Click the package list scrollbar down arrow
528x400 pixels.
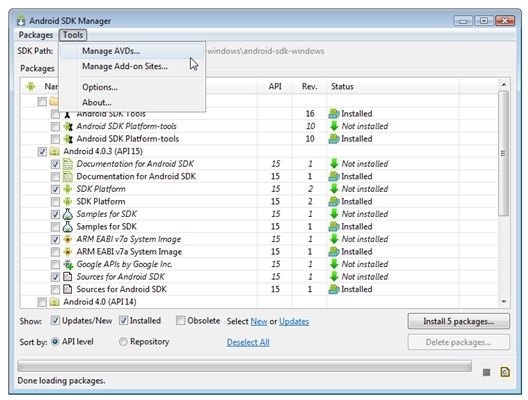coord(504,302)
